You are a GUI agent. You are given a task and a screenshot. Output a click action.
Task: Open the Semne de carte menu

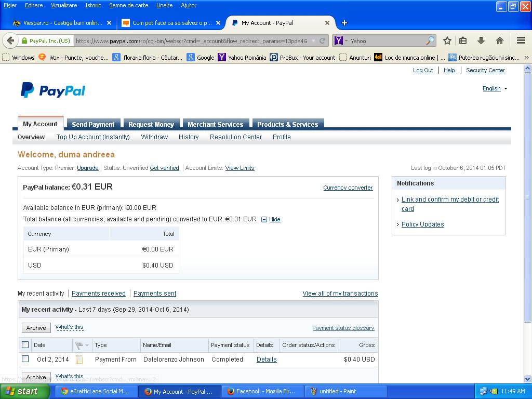click(x=129, y=5)
